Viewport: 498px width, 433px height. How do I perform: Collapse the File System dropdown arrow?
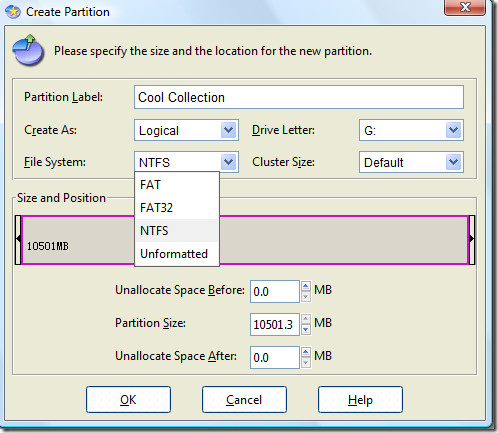pyautogui.click(x=229, y=162)
